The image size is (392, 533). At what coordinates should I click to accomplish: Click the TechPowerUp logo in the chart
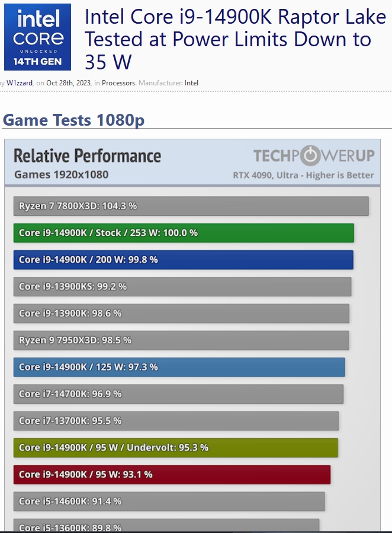[x=314, y=156]
